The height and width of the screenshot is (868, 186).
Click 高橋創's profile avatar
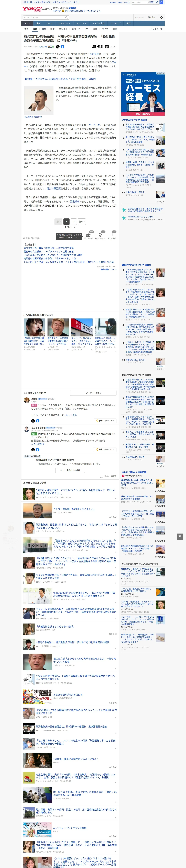tap(26, 400)
